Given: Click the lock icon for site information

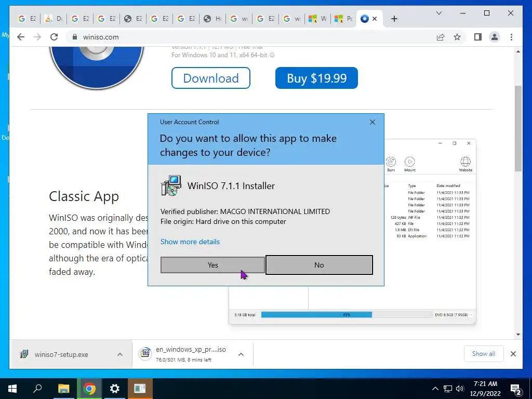Looking at the screenshot, I should [75, 37].
